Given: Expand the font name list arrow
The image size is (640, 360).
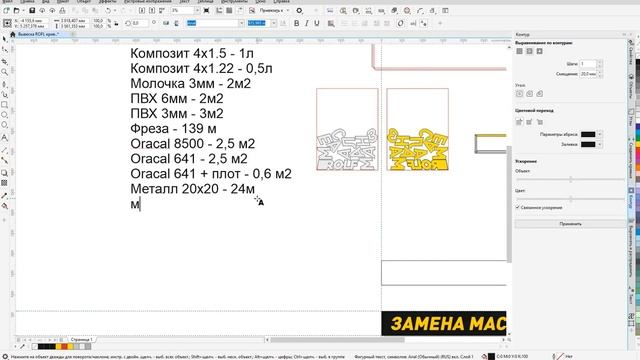Looking at the screenshot, I should [241, 23].
